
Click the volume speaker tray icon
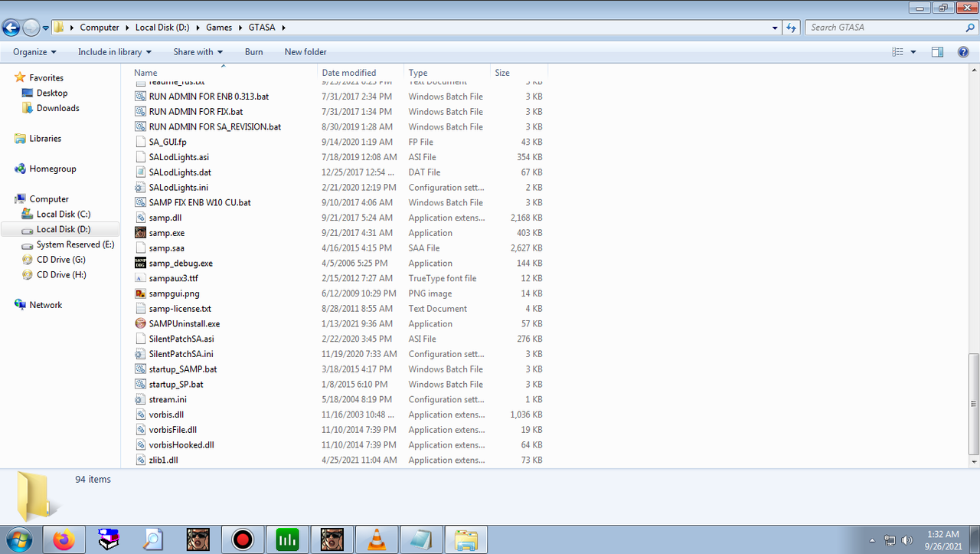click(x=907, y=540)
